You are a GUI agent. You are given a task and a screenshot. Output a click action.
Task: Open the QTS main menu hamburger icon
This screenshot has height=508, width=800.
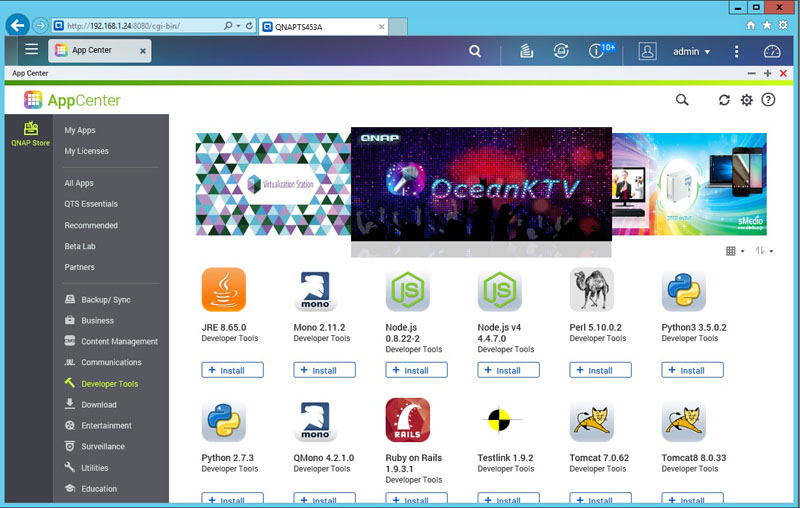click(x=32, y=49)
